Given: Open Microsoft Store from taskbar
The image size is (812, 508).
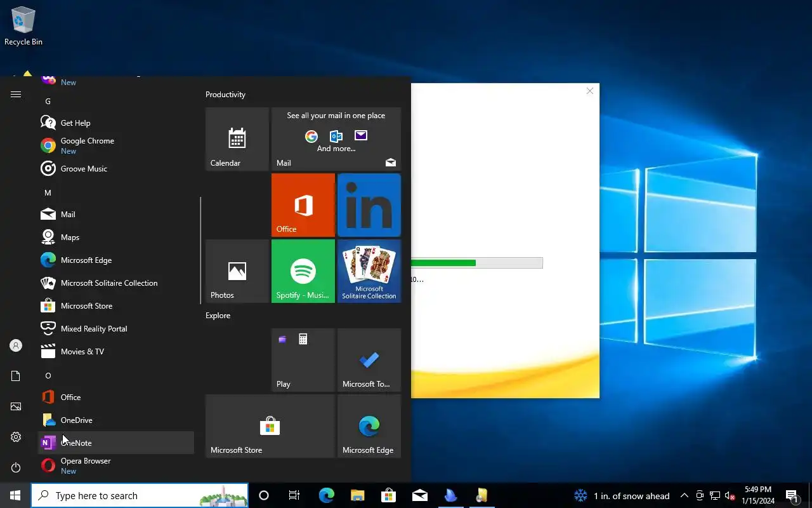Looking at the screenshot, I should (388, 495).
